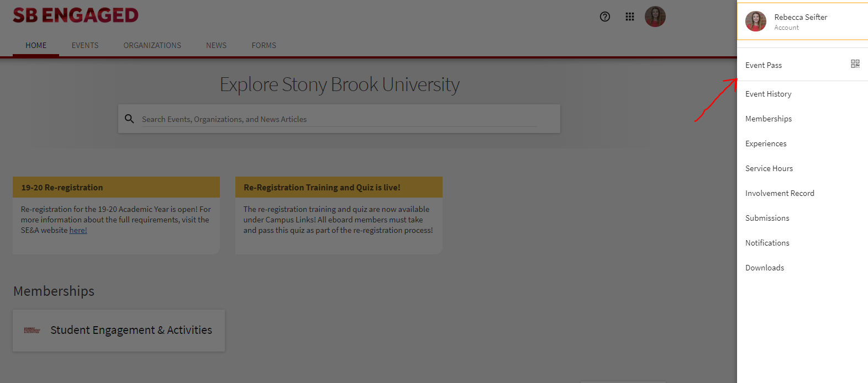The width and height of the screenshot is (868, 383).
Task: Click the Event Pass QR code icon
Action: 855,64
